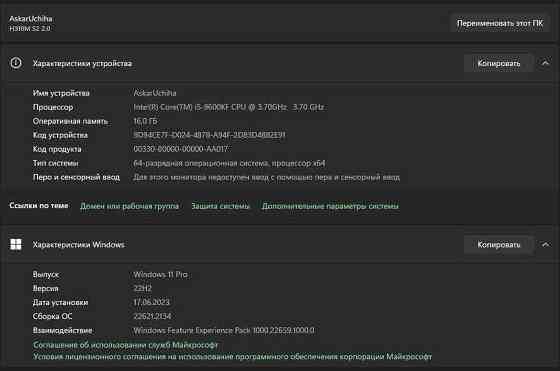Select the Характеристики Windows header text
The height and width of the screenshot is (371, 560).
(79, 245)
